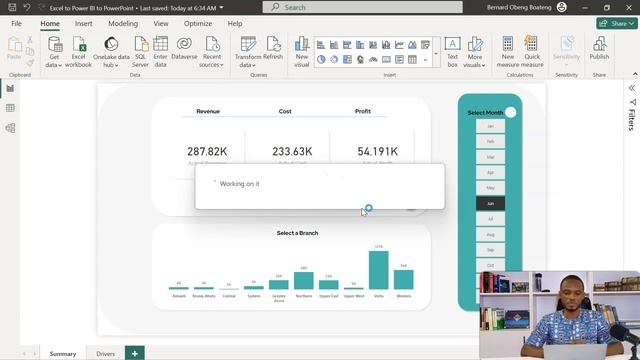Image resolution: width=640 pixels, height=360 pixels.
Task: Clear selections on Select Month slicer
Action: [x=511, y=112]
